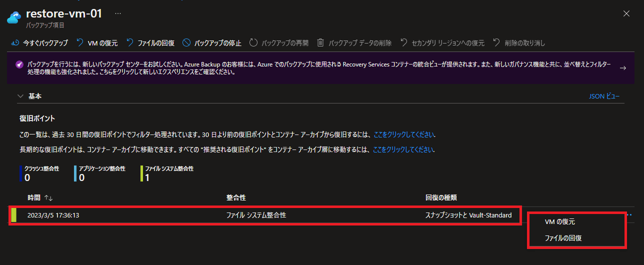Click the trash icon for バックアップ データの削除
This screenshot has height=265, width=644.
[x=320, y=43]
